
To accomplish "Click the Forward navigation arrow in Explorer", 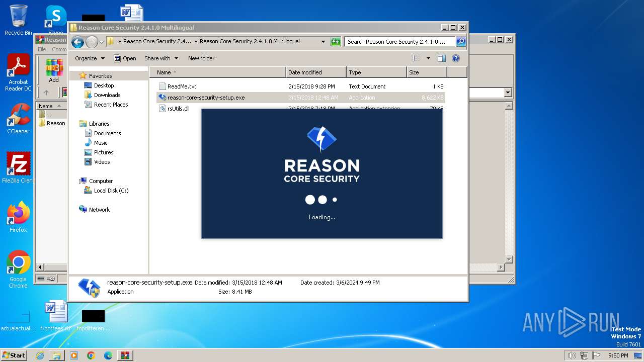I will (92, 42).
